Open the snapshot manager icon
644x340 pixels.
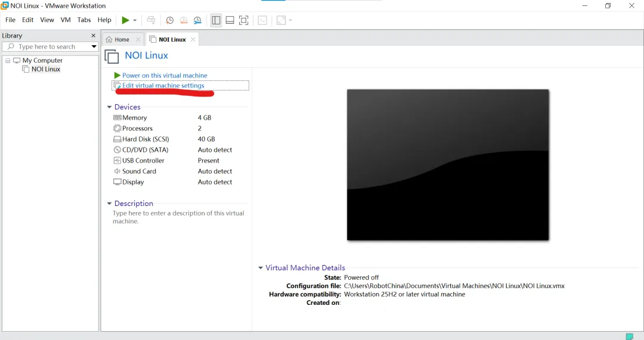pos(197,20)
